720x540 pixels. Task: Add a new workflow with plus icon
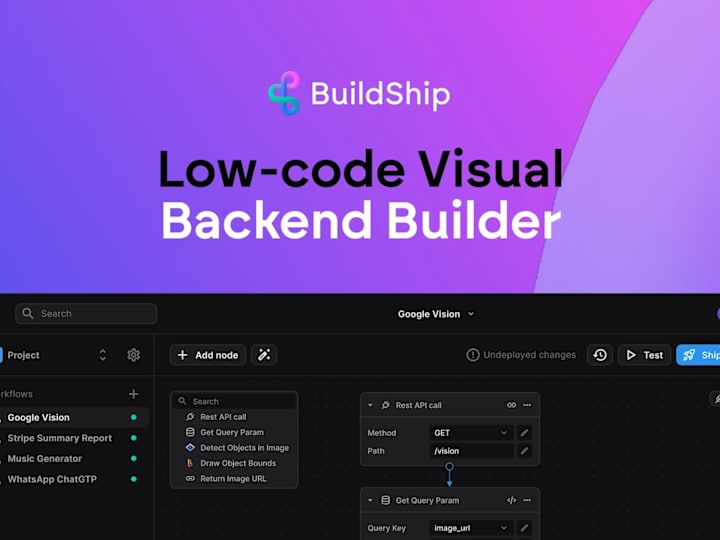click(134, 394)
